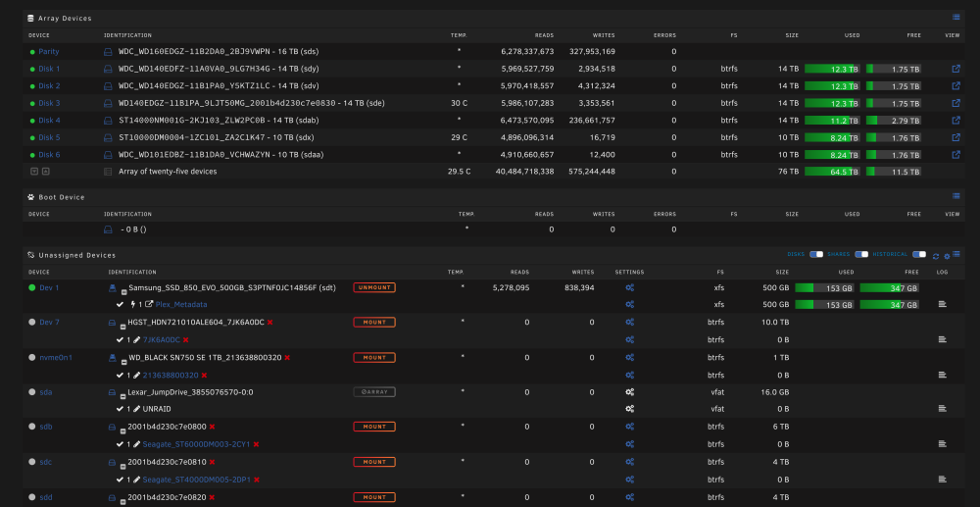Viewport: 980px width, 507px height.
Task: View the Seagate_ST4000DM005 partition log
Action: coord(943,480)
